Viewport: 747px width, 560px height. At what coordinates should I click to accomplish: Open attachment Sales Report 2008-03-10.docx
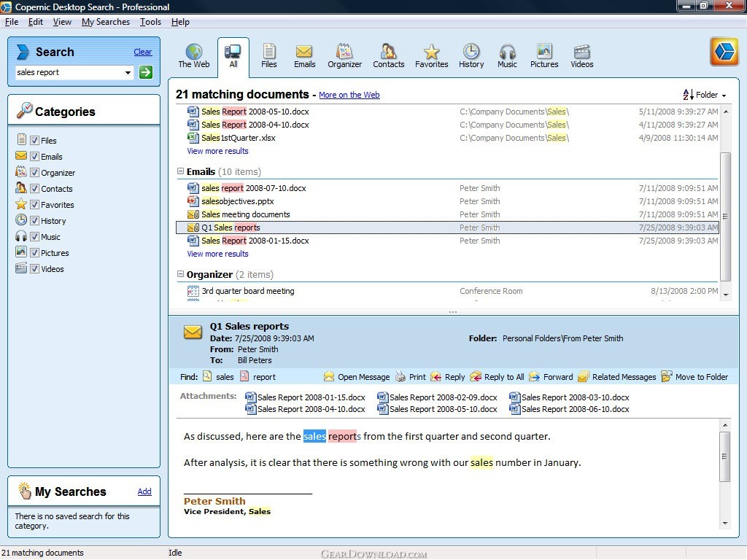pyautogui.click(x=569, y=397)
